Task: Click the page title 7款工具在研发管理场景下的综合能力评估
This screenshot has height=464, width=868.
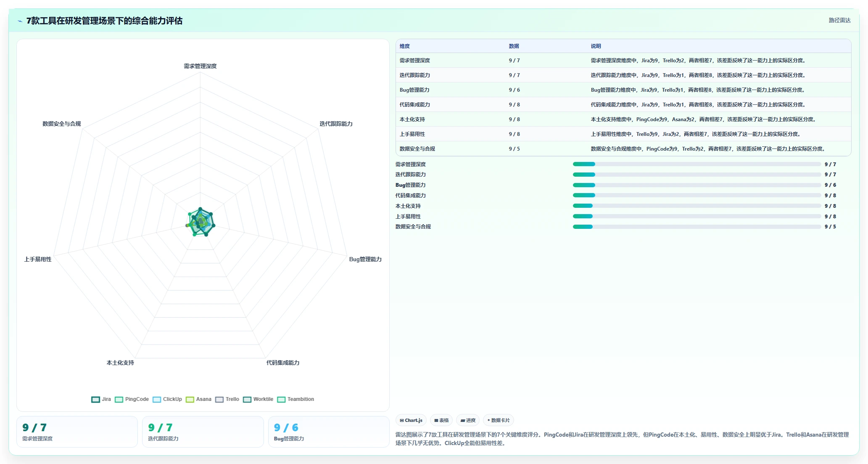Action: [104, 21]
